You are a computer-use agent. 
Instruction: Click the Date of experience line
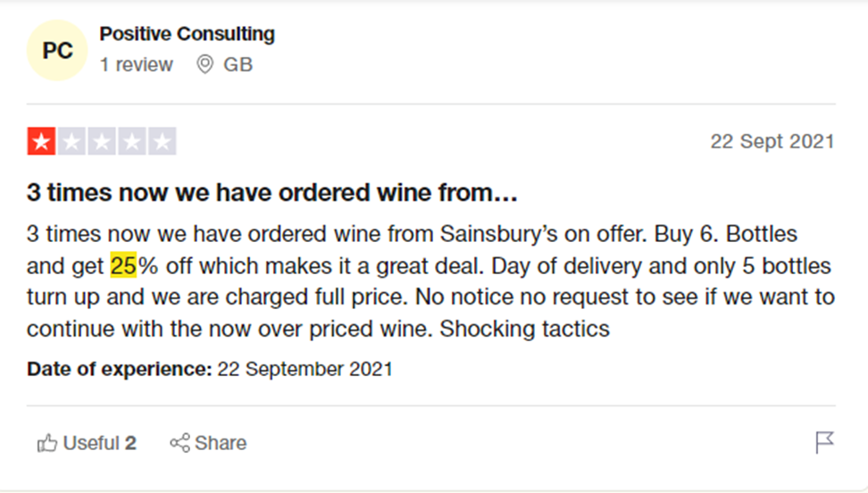pyautogui.click(x=210, y=369)
